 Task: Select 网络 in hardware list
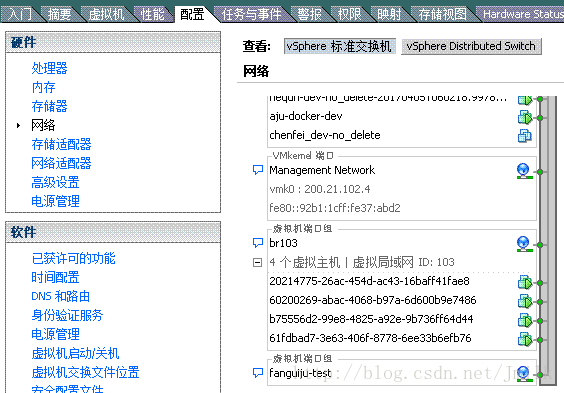tap(43, 125)
